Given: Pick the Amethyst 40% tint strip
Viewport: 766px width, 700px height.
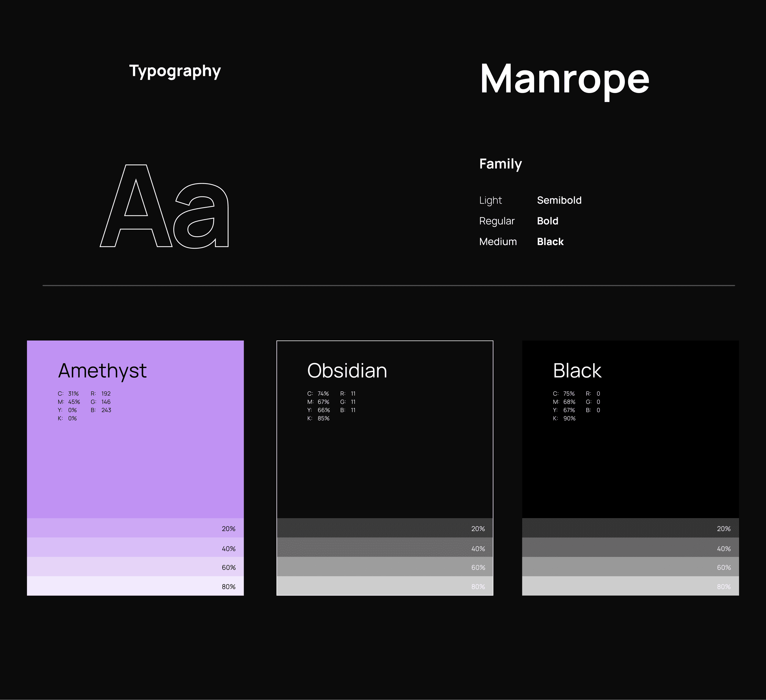Looking at the screenshot, I should pos(135,547).
